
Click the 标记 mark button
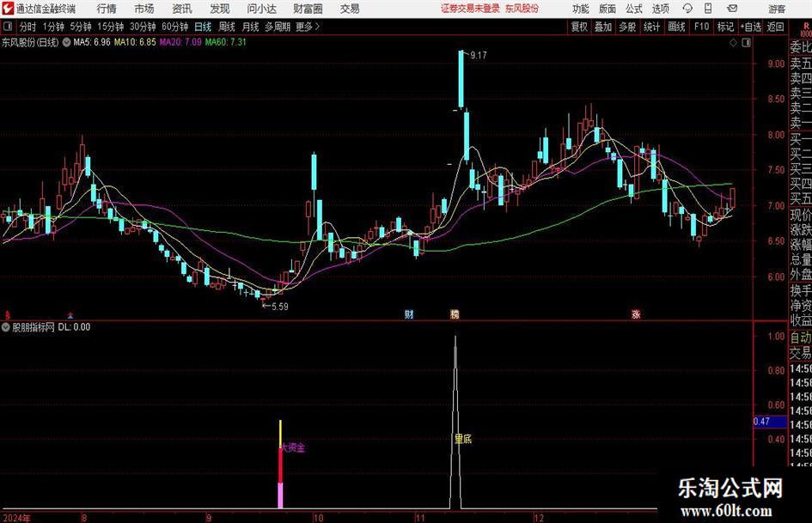coord(725,27)
